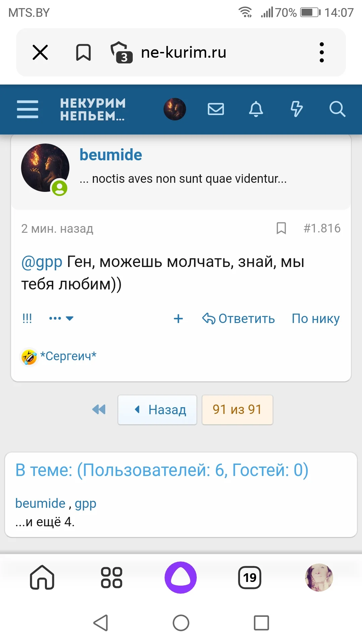The width and height of the screenshot is (362, 644).
Task: Click the three-dots menu in the post
Action: coord(55,318)
